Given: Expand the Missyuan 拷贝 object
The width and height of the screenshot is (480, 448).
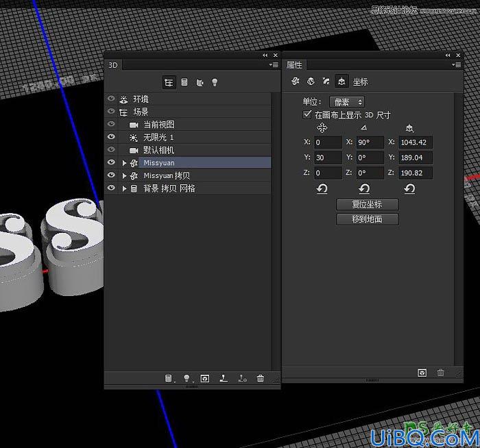Looking at the screenshot, I should click(124, 176).
